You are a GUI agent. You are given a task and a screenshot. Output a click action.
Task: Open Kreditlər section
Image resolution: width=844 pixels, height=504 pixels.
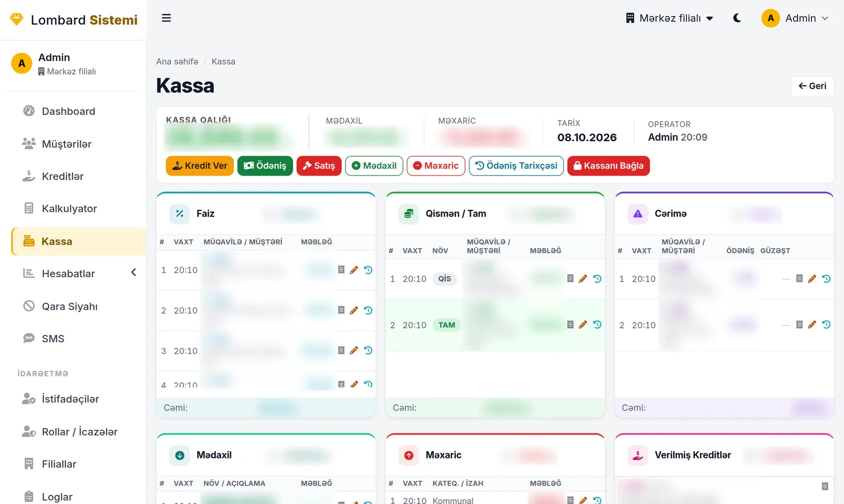(79, 176)
